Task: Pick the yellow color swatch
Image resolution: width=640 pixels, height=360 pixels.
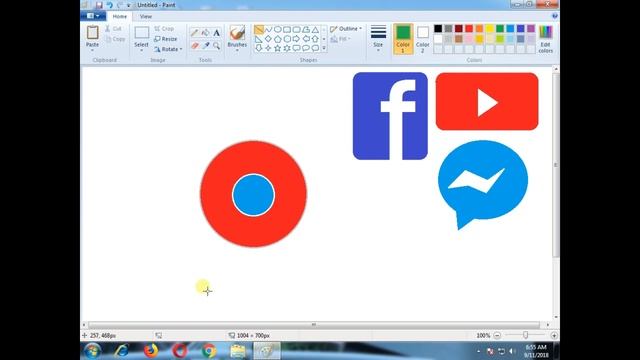Action: [489, 29]
